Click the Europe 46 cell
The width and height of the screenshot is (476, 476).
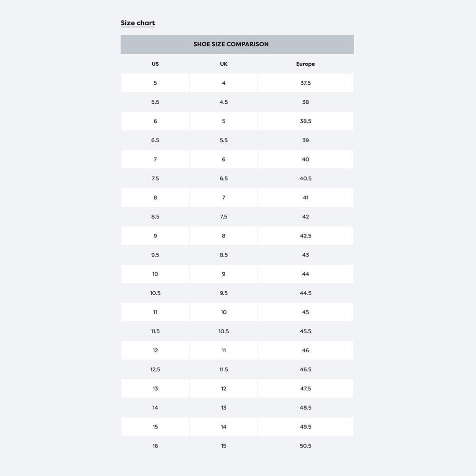coord(306,350)
